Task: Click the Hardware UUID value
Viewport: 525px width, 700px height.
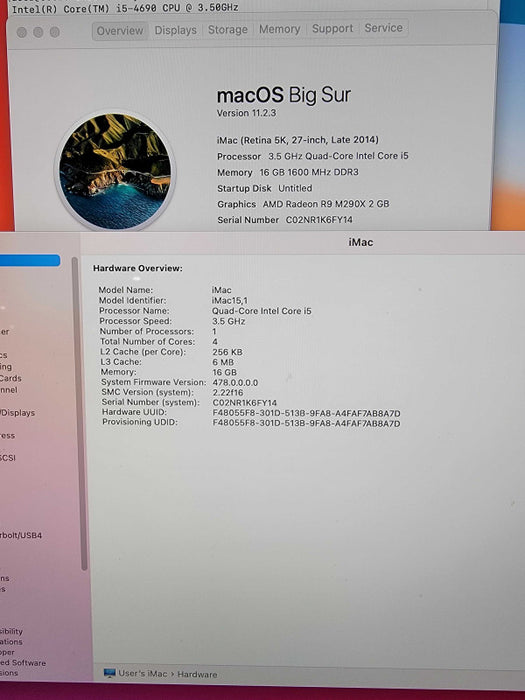Action: 306,413
